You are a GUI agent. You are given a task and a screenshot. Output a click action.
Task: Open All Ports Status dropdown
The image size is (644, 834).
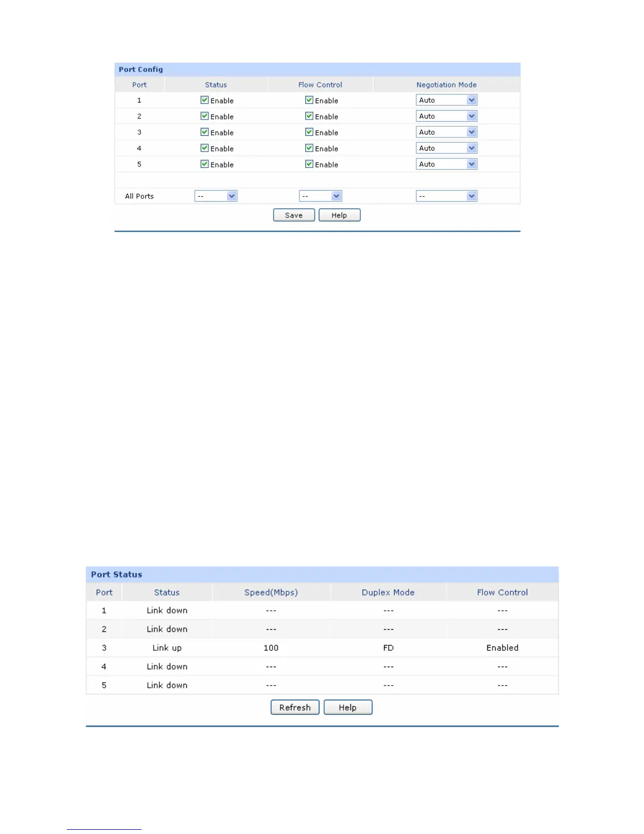click(216, 196)
